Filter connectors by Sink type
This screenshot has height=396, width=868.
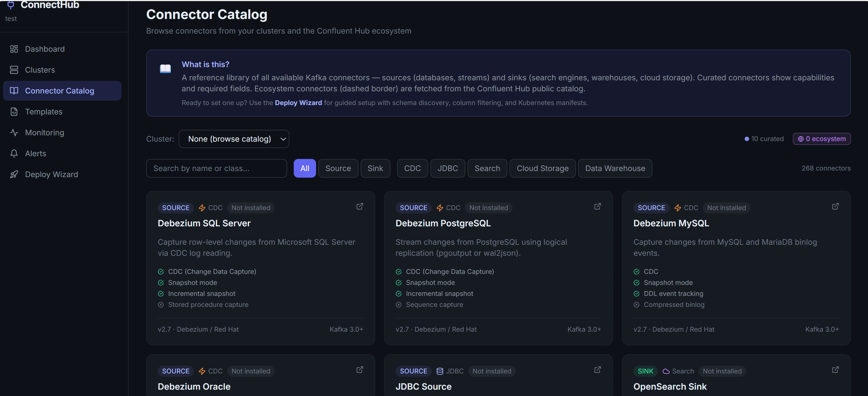375,168
